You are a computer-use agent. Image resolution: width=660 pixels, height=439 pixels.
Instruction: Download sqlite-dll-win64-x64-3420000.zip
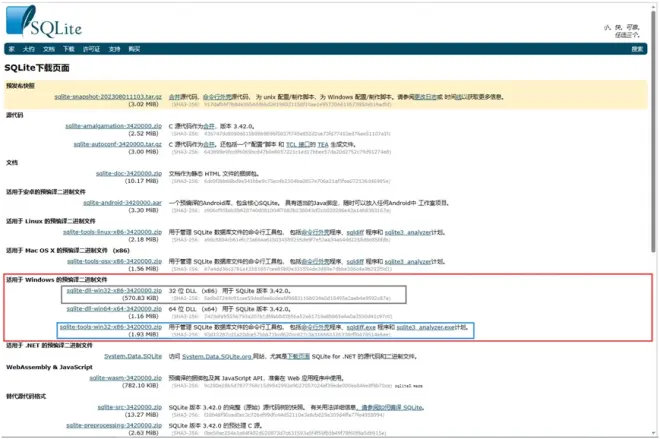[114, 309]
